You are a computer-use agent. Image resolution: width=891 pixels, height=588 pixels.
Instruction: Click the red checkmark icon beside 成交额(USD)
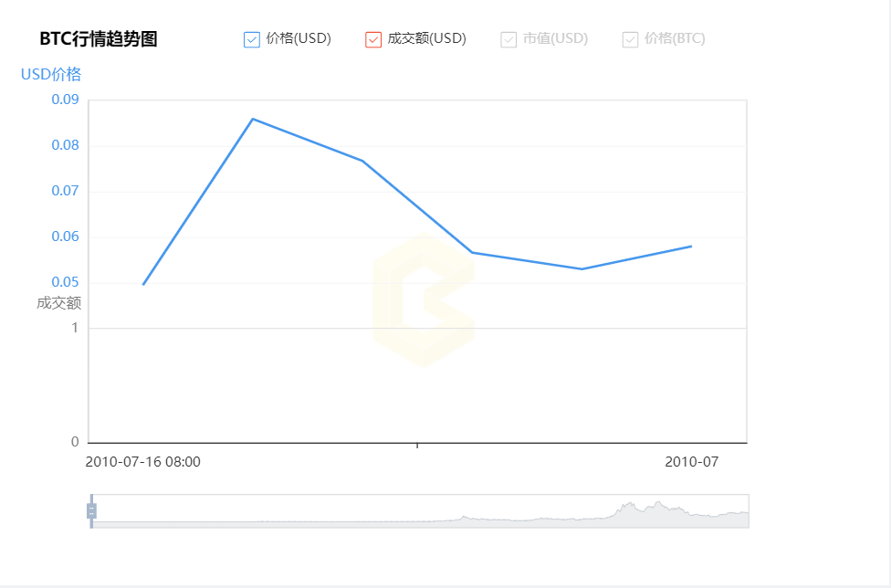pos(372,38)
